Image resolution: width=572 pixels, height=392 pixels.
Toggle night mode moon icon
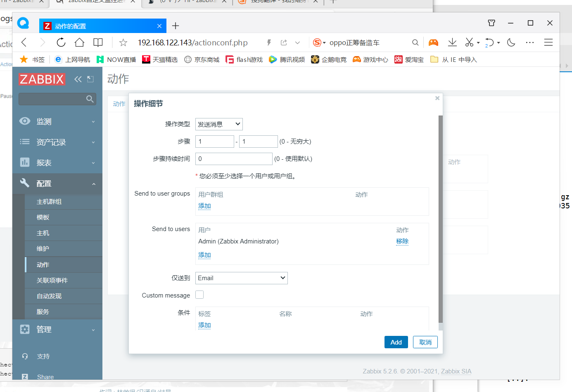click(x=511, y=43)
